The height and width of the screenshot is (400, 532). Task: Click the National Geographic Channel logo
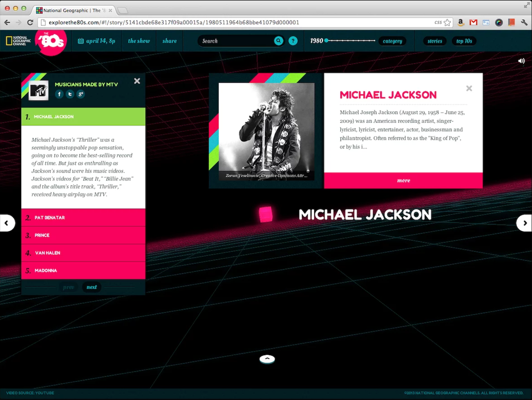click(x=18, y=41)
